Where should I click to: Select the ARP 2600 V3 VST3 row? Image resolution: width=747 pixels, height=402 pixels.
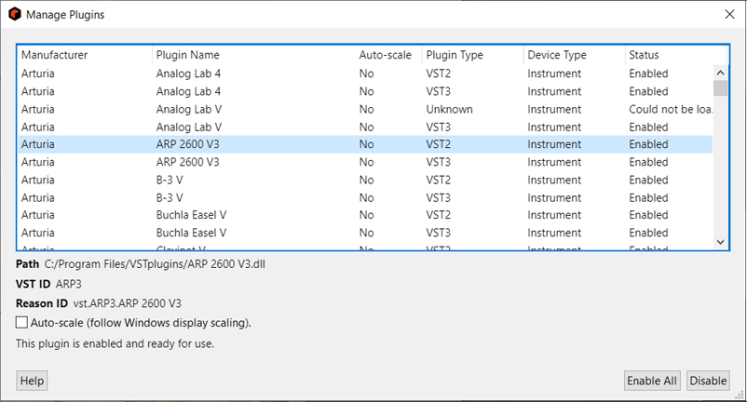coord(365,162)
